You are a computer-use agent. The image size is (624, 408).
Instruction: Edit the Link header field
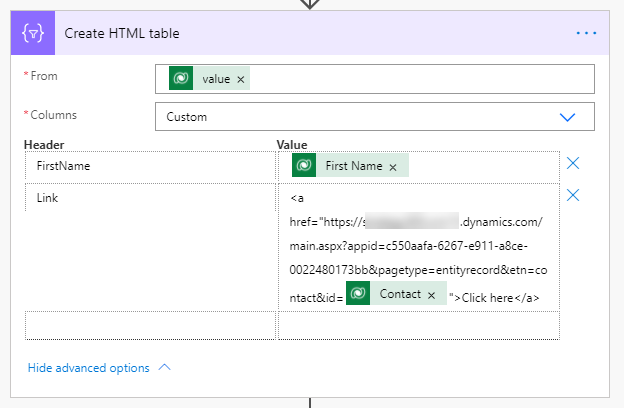(x=150, y=198)
